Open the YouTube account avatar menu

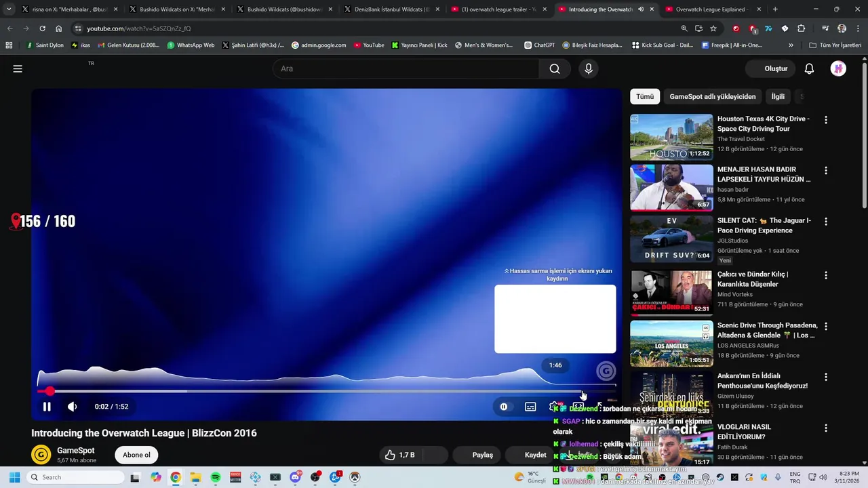click(838, 68)
